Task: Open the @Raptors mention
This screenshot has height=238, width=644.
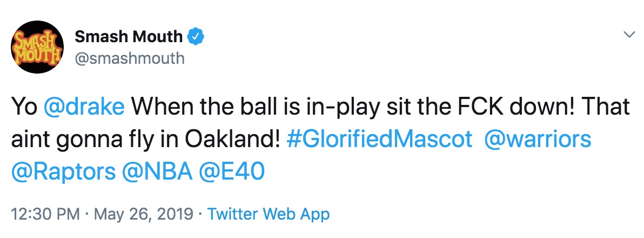Action: (64, 172)
